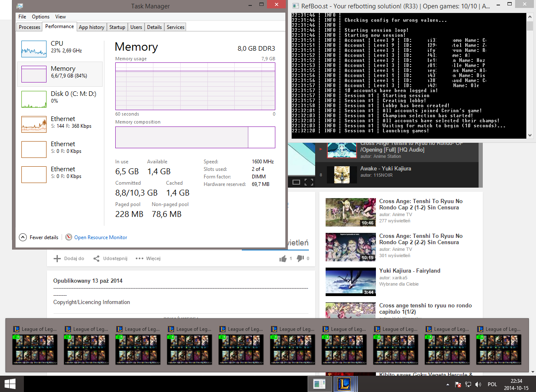Click the taskbar clock 22:34
Image resolution: width=536 pixels, height=392 pixels.
[x=516, y=381]
